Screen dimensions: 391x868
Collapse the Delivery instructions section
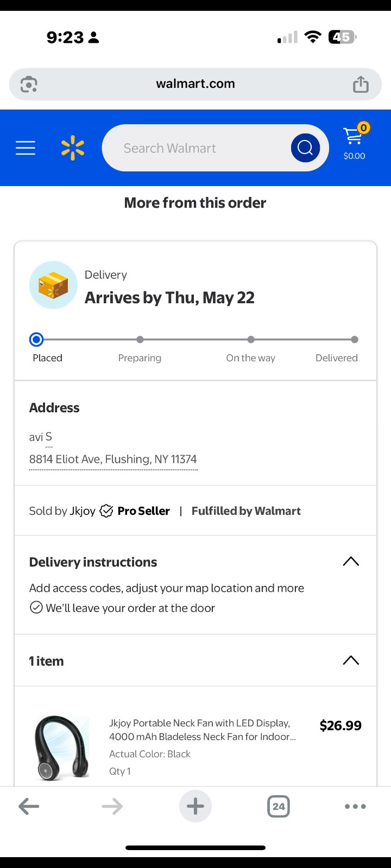tap(351, 561)
